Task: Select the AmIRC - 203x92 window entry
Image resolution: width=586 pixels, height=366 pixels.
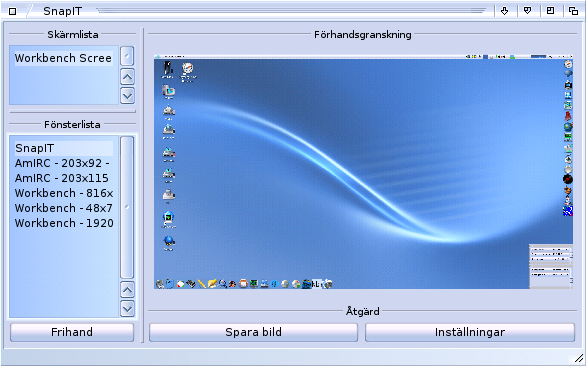Action: pyautogui.click(x=64, y=163)
